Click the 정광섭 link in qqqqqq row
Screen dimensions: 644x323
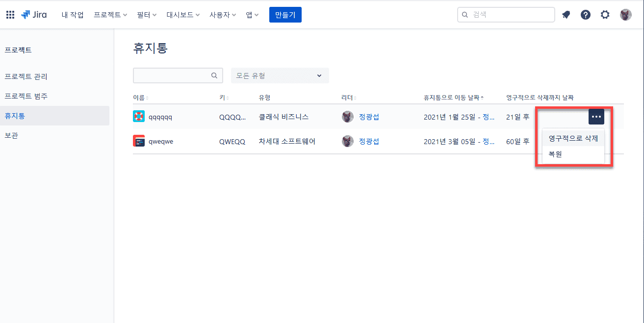(369, 117)
